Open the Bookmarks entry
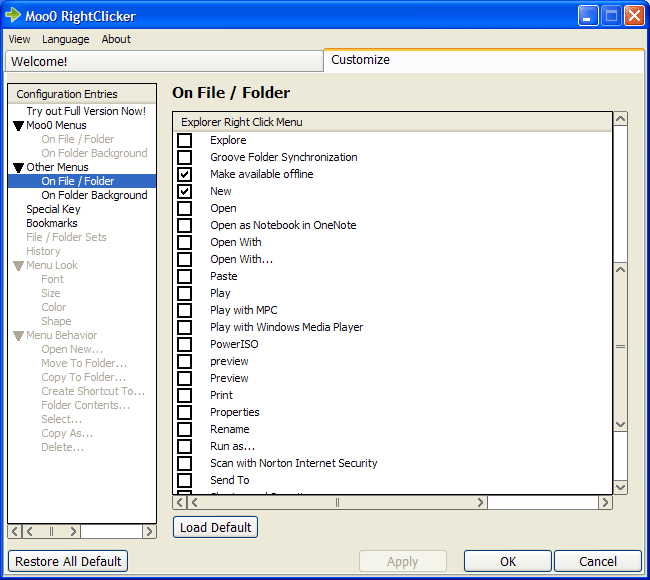The width and height of the screenshot is (650, 580). [x=52, y=223]
